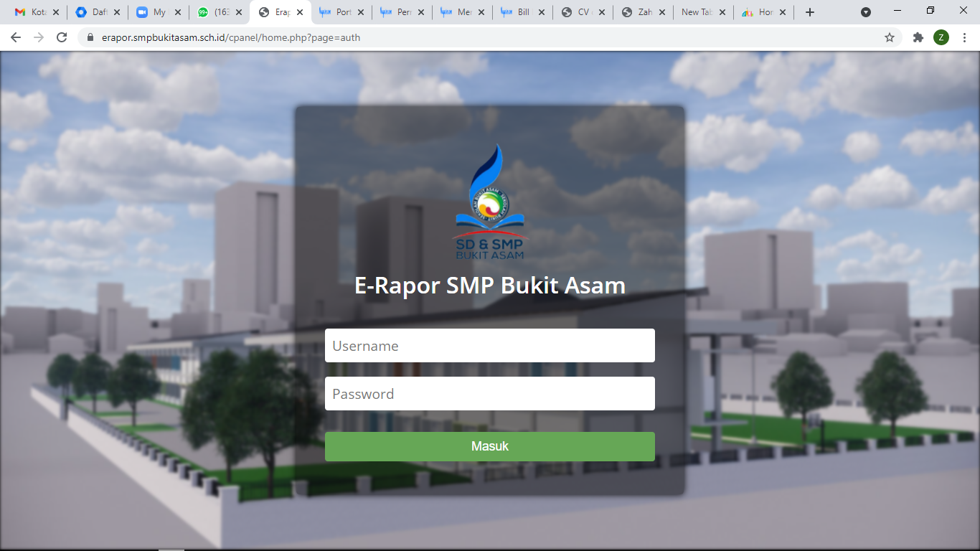The width and height of the screenshot is (980, 551).
Task: Close the Bill tab
Action: point(541,12)
